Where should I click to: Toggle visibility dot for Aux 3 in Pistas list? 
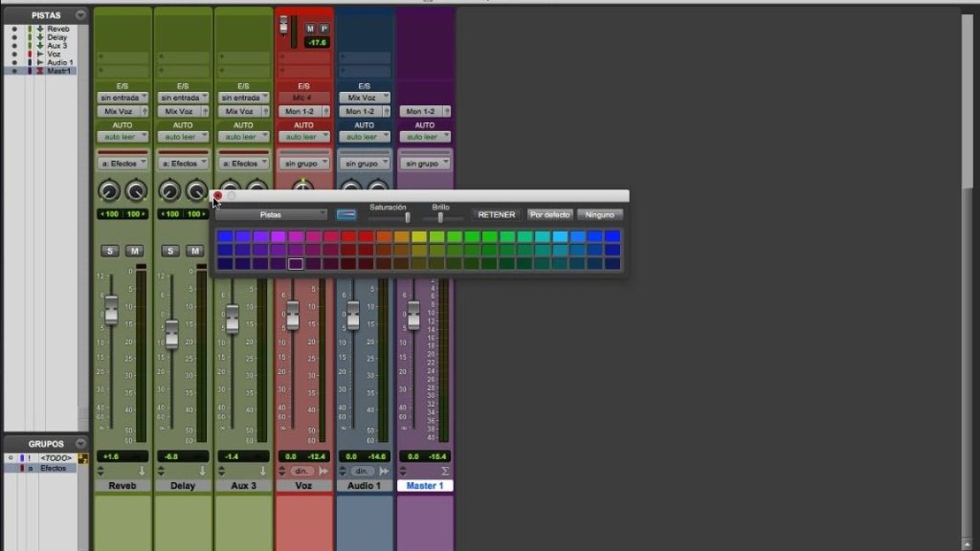coord(14,46)
